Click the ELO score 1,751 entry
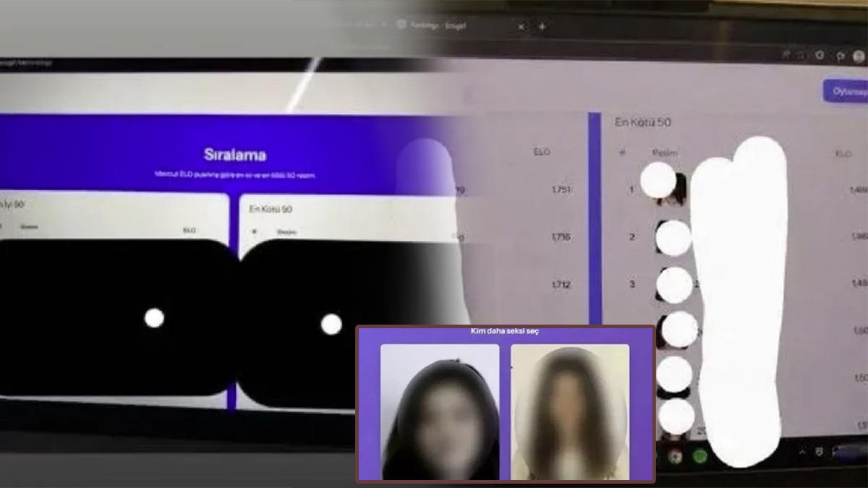868x488 pixels. (561, 190)
